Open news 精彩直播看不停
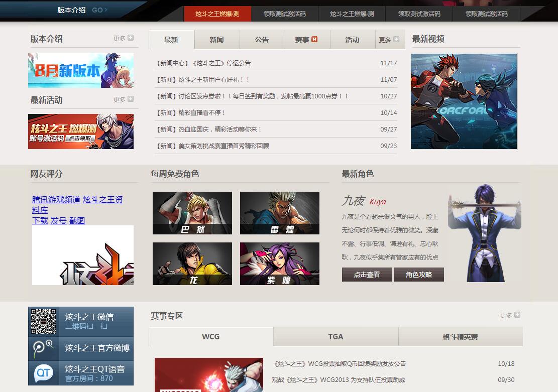 point(191,113)
